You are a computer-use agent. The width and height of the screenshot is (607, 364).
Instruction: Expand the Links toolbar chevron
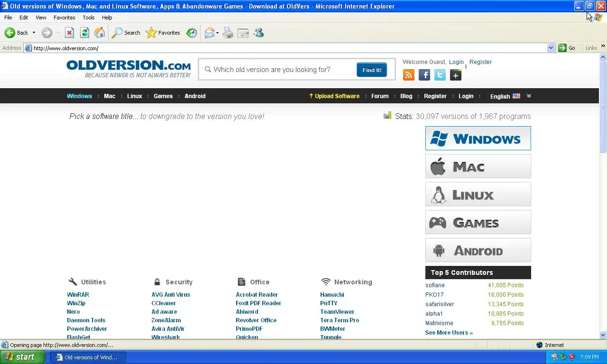coord(603,46)
